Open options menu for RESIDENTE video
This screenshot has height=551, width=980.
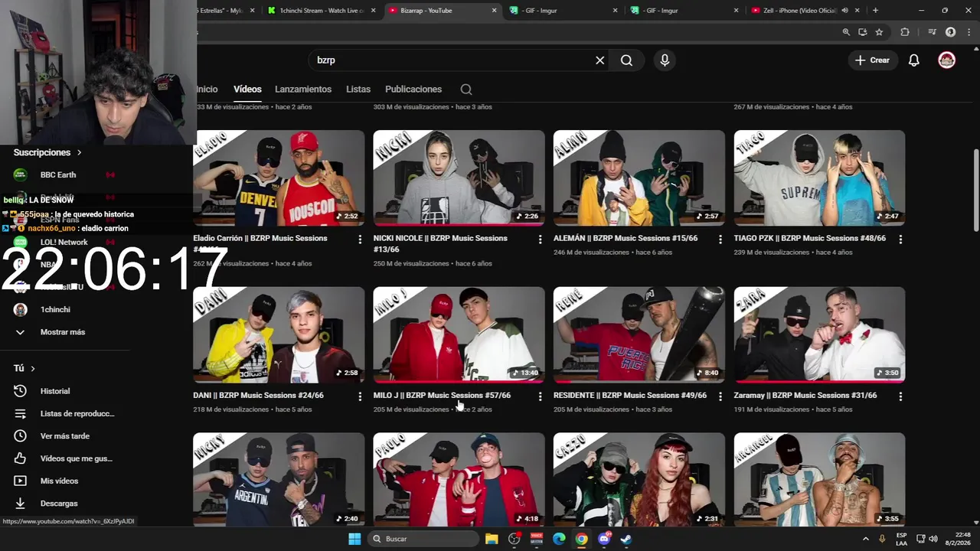(720, 396)
